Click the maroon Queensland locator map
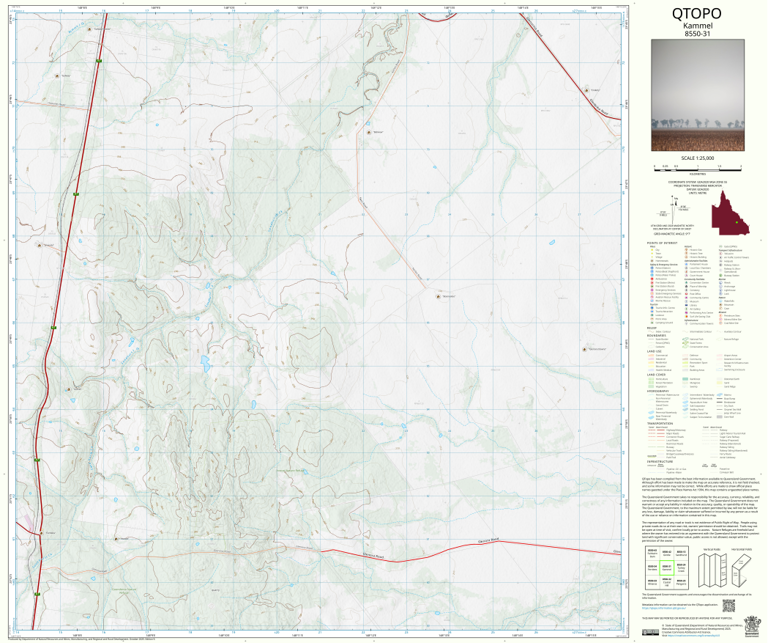Screen dimensions: 768x643 point(730,212)
